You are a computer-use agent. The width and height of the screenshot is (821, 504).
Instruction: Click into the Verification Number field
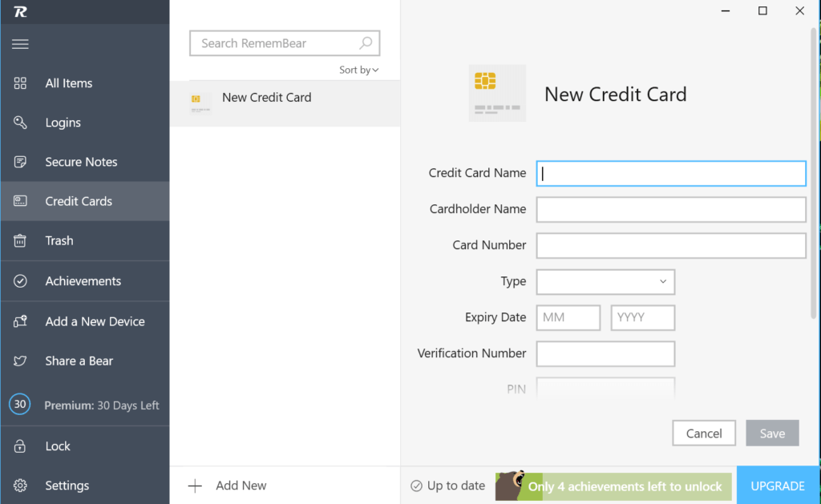point(605,354)
